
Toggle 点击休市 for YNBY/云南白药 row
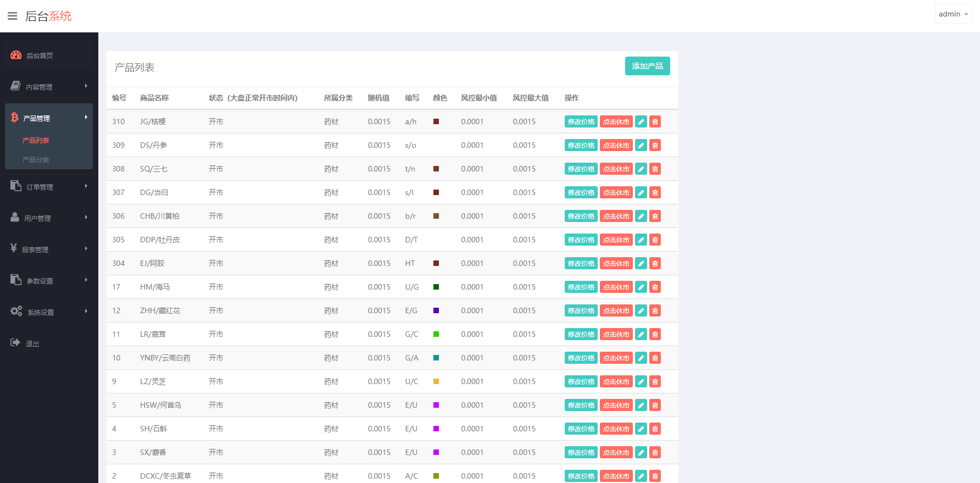616,358
